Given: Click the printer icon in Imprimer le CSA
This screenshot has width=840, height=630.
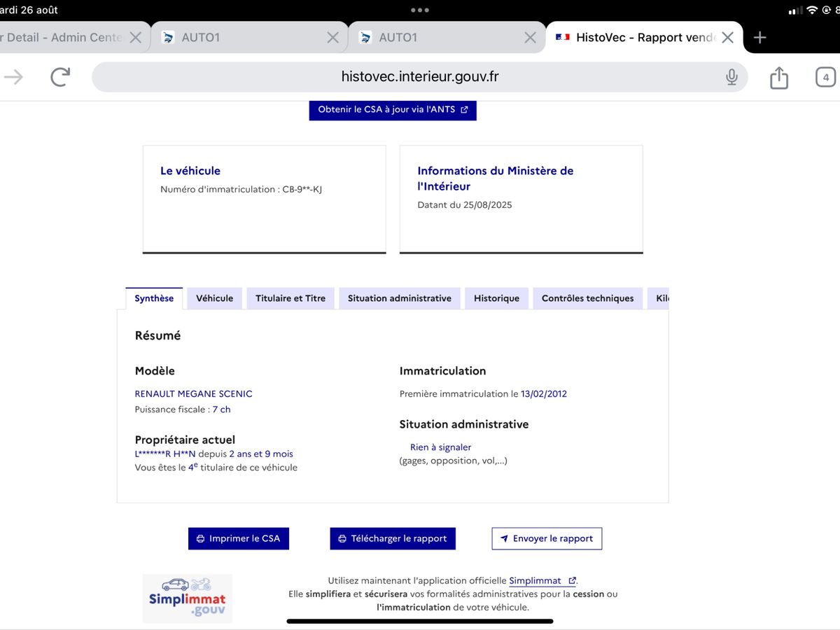Looking at the screenshot, I should pyautogui.click(x=201, y=539).
